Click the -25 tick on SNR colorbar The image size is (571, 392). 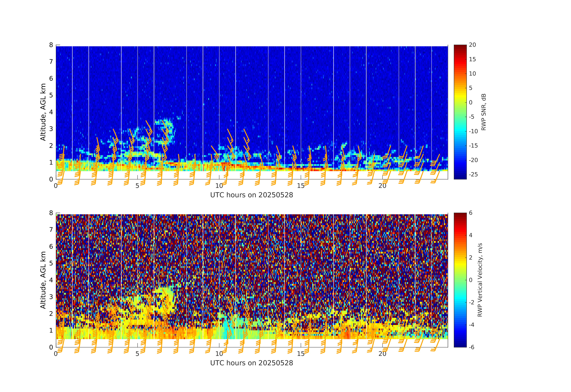click(473, 174)
